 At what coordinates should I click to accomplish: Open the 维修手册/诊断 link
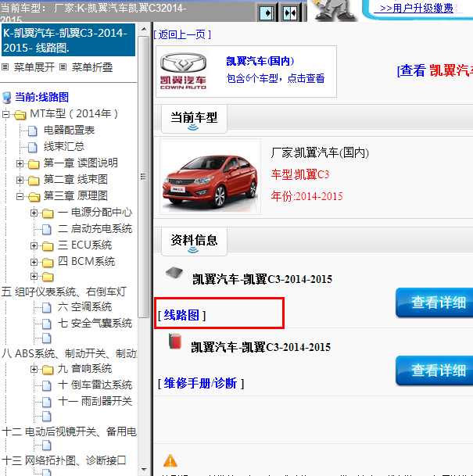pos(201,384)
